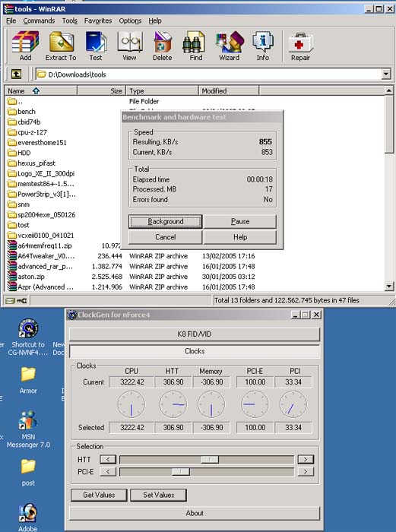Cancel the benchmark test

(166, 237)
